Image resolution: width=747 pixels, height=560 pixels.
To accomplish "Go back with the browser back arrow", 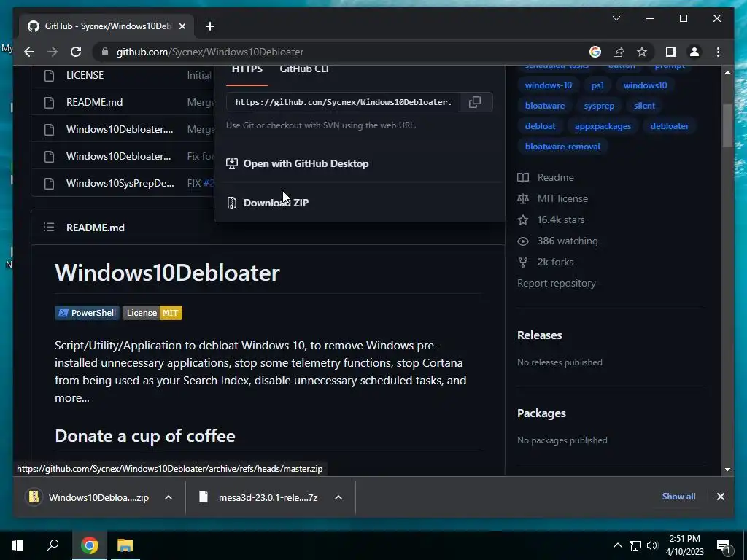I will [x=29, y=52].
